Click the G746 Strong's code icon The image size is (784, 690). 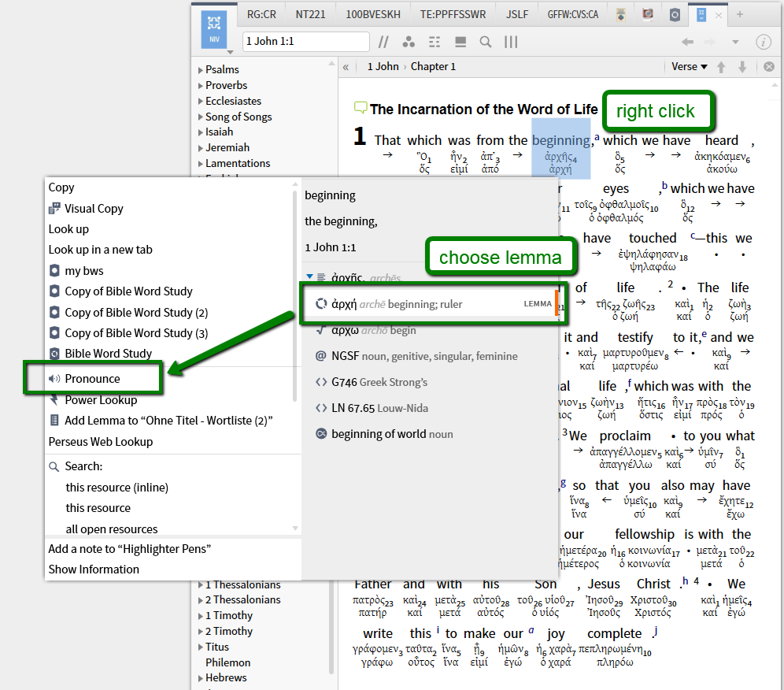tap(321, 382)
